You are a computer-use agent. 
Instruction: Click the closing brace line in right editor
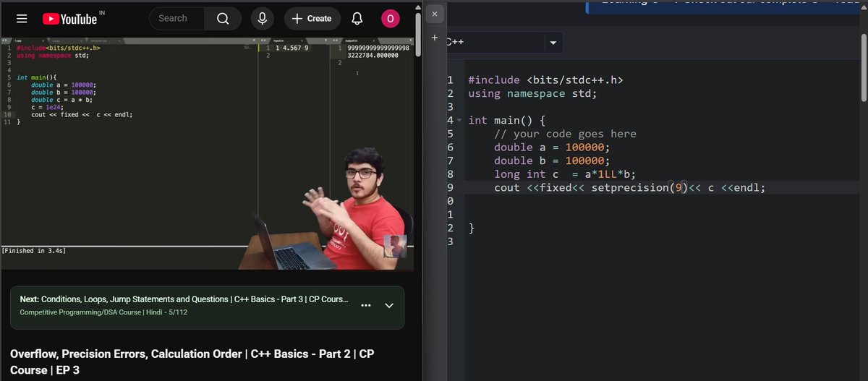tap(472, 228)
